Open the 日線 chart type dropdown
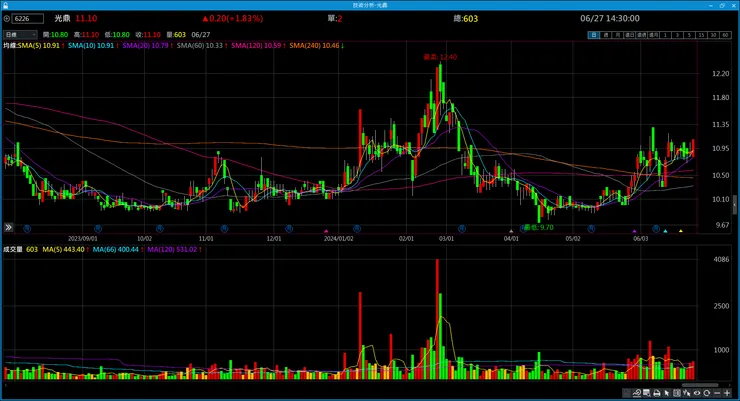Viewport: 740px width, 401px height. (20, 35)
